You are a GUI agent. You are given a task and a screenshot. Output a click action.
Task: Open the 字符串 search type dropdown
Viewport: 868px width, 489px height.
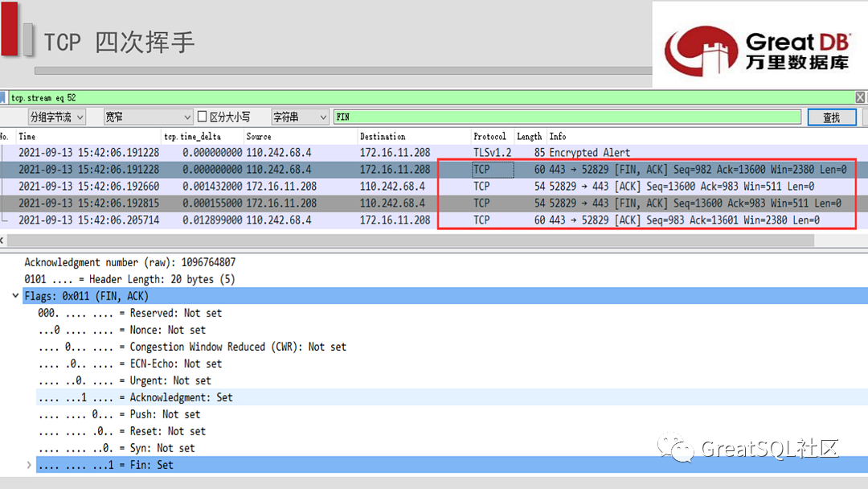[300, 117]
